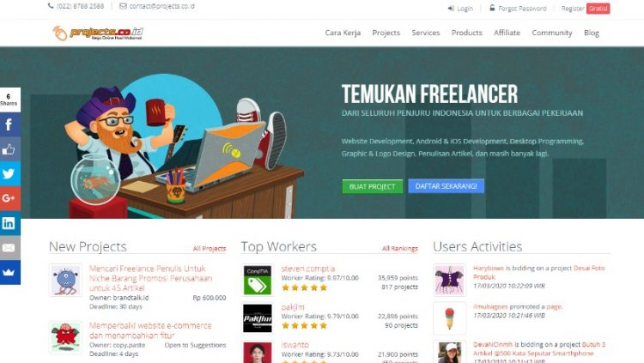Screen dimensions: 644x363
Task: Click the crown icon in share sidebar
Action: click(9, 272)
